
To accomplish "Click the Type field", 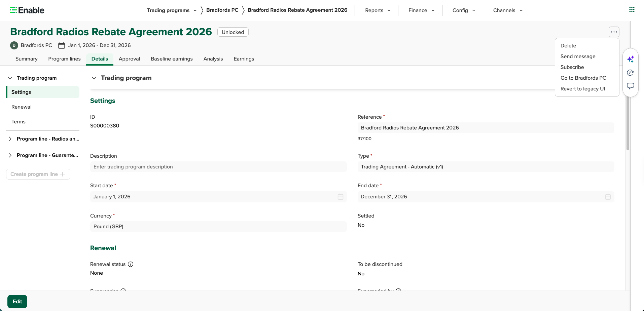I will coord(486,167).
